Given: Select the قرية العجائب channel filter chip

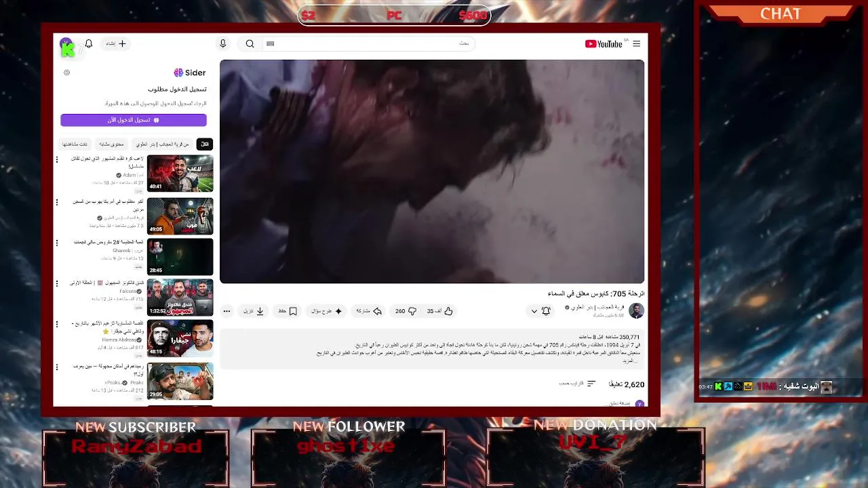Looking at the screenshot, I should coord(163,144).
